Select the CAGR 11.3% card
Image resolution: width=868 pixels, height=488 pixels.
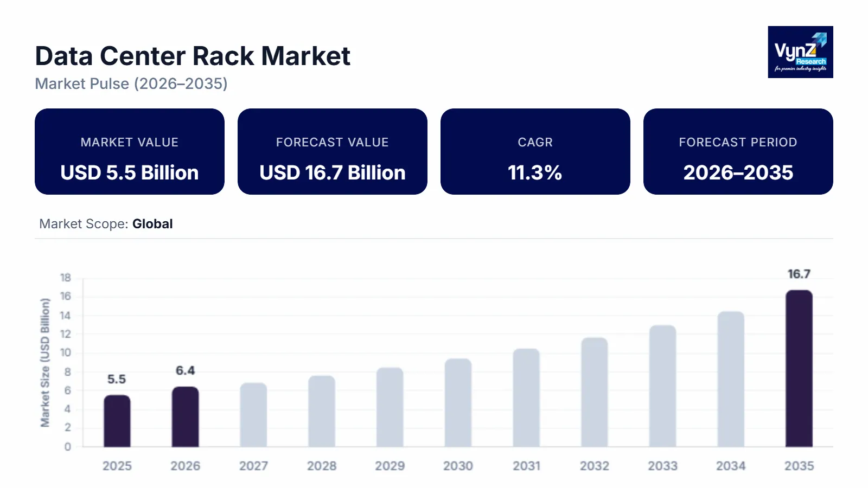coord(535,151)
